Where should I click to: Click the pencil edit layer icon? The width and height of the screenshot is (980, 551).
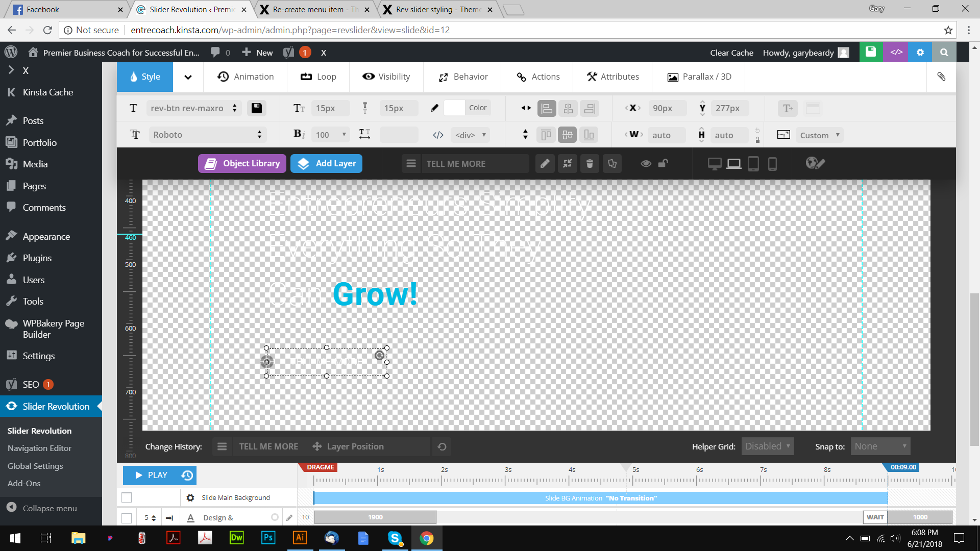[x=545, y=164]
